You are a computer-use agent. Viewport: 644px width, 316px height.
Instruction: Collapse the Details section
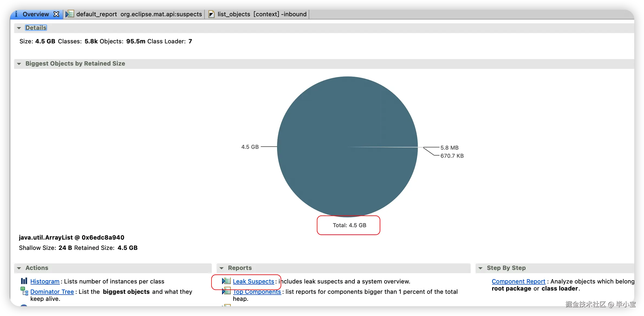pos(19,28)
